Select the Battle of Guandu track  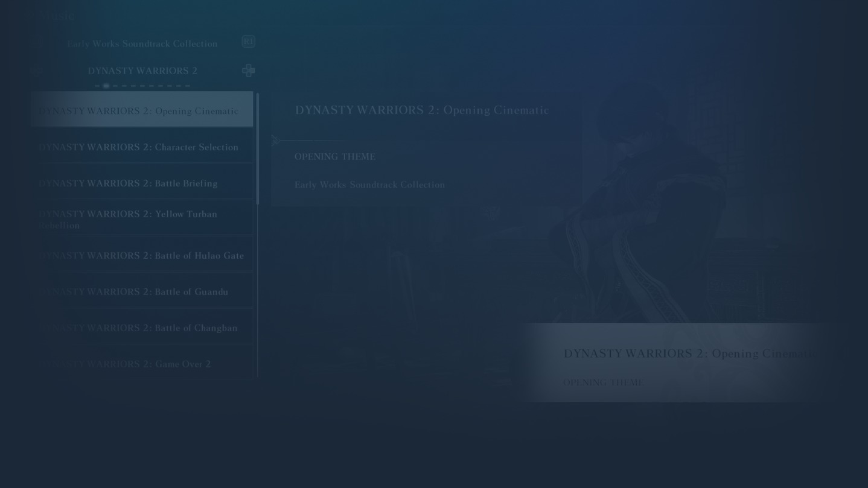point(142,290)
